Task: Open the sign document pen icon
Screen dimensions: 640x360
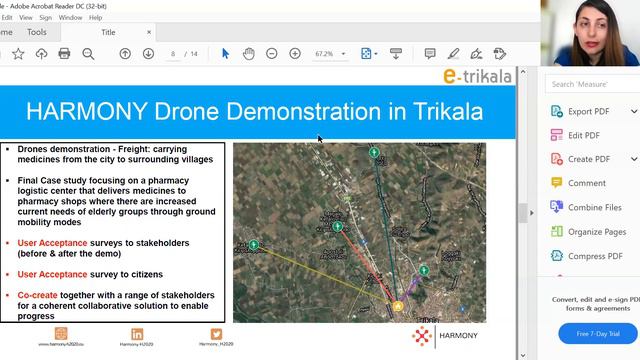Action: [x=476, y=53]
